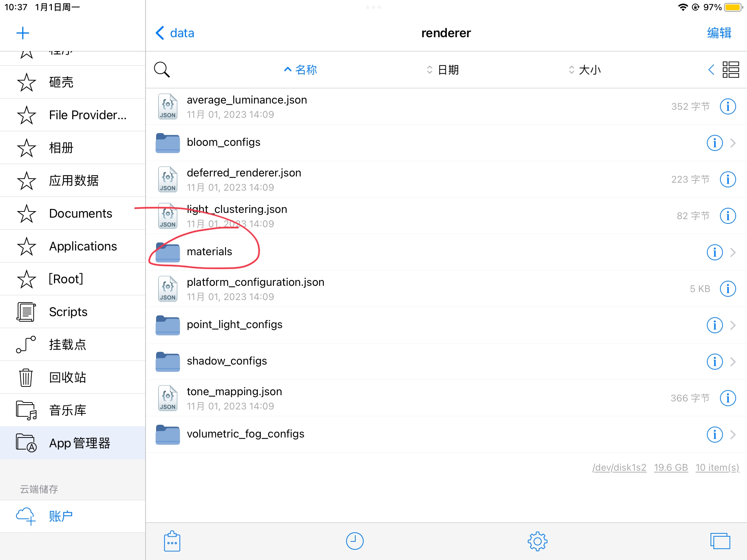
Task: Go back to data folder
Action: point(175,33)
